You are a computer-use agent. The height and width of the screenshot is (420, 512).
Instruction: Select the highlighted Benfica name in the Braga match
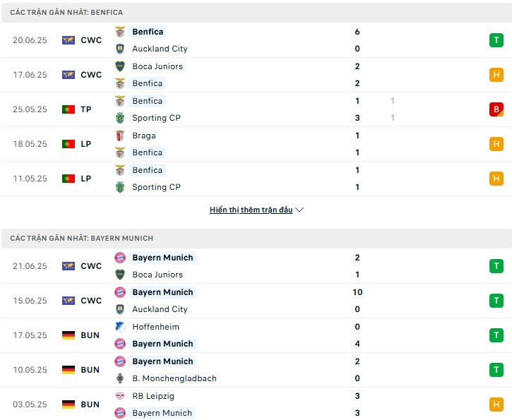click(148, 152)
